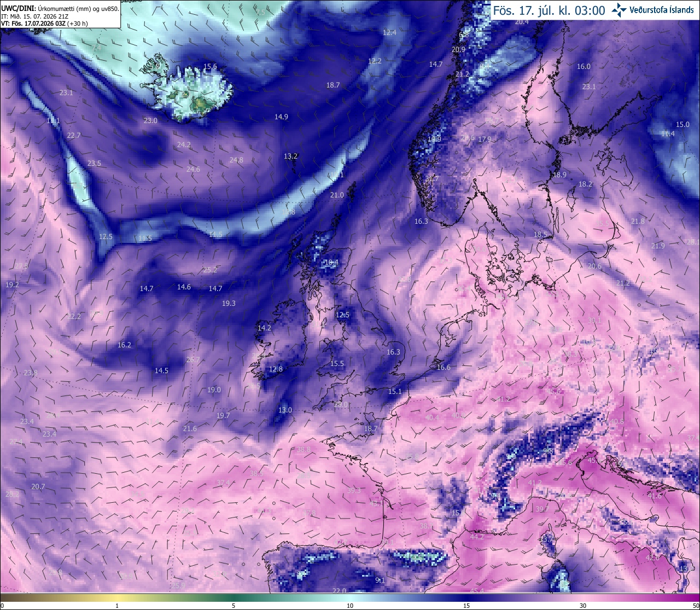700x610 pixels.
Task: Click the 10 mark on the color scale
Action: click(350, 606)
